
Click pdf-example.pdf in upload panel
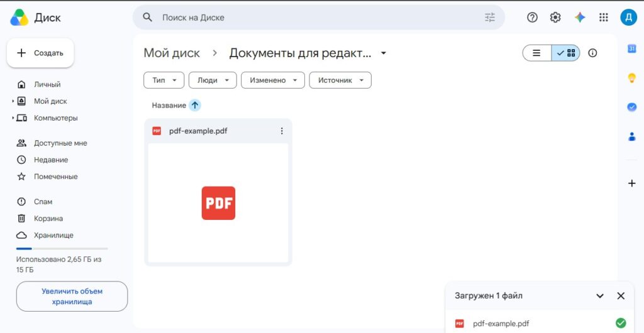tap(501, 324)
